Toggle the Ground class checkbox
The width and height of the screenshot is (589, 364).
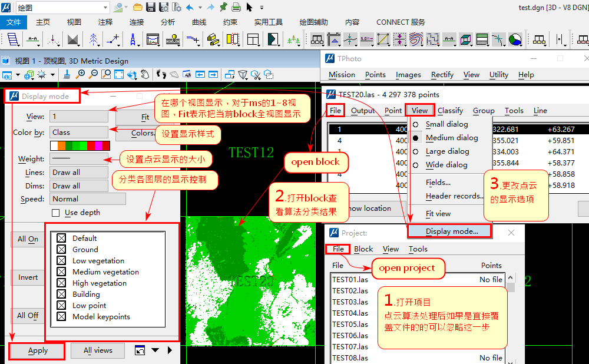point(61,249)
